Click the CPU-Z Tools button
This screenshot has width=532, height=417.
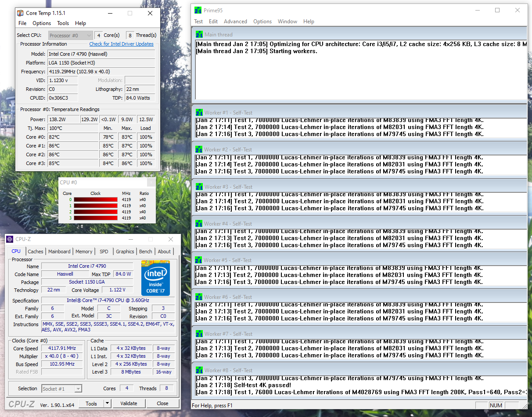(91, 403)
